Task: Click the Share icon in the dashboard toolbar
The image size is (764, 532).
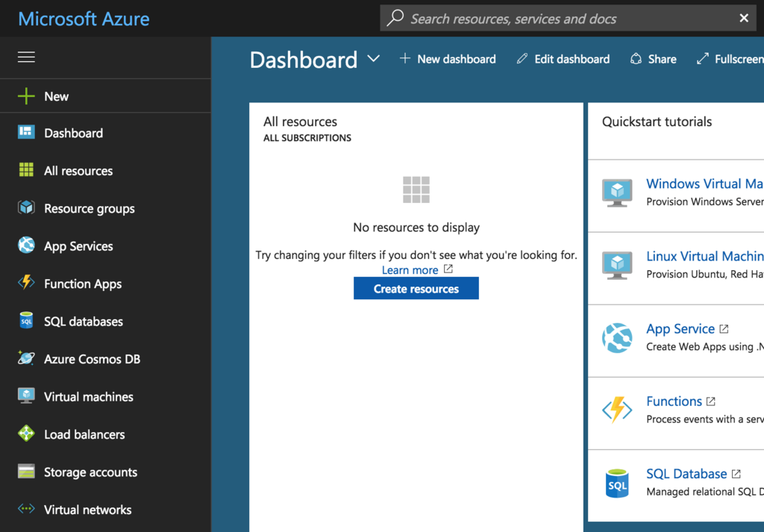Action: [636, 58]
